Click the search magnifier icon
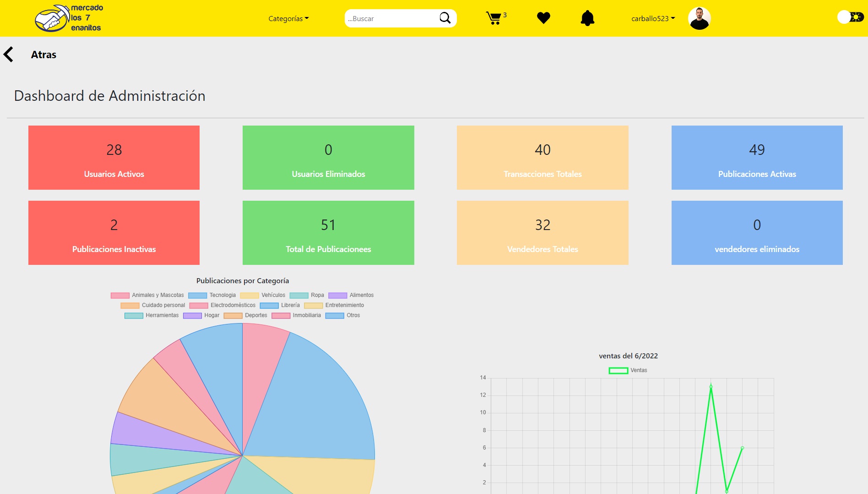This screenshot has width=868, height=494. 444,18
